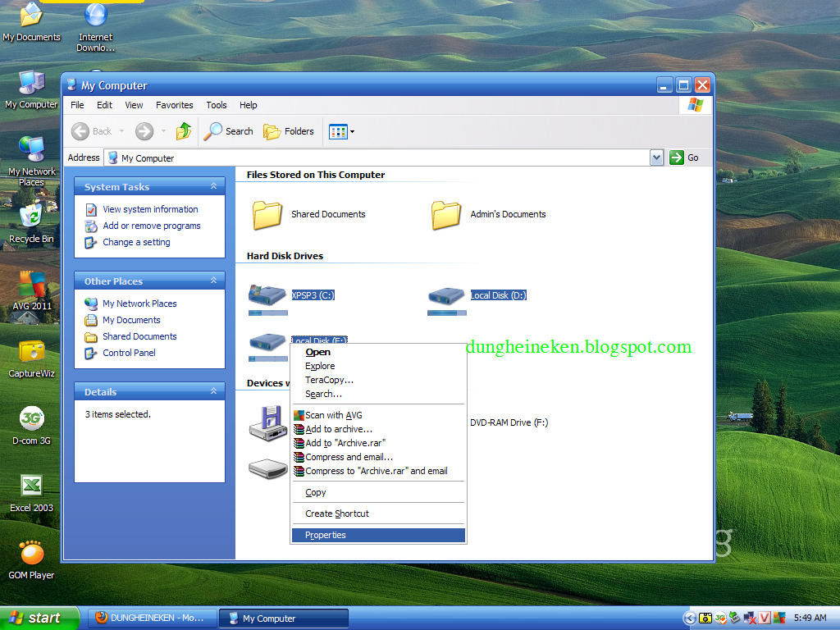Click the Back toolbar button

(x=92, y=131)
